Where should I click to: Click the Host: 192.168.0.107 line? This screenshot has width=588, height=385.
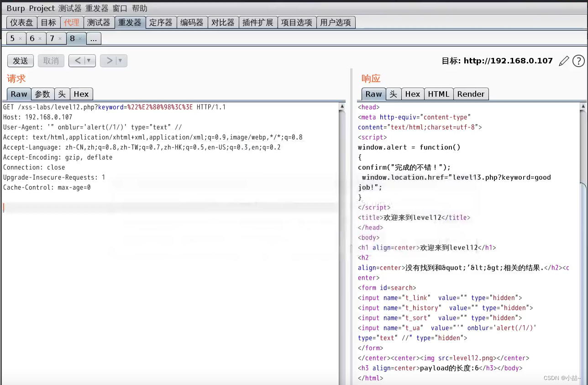click(x=38, y=117)
